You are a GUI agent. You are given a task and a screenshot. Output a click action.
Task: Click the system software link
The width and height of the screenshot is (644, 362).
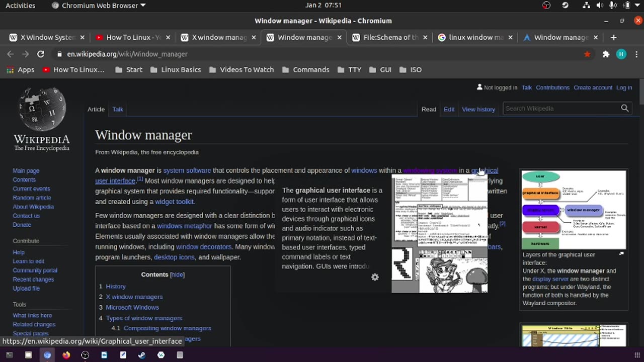[x=187, y=170]
